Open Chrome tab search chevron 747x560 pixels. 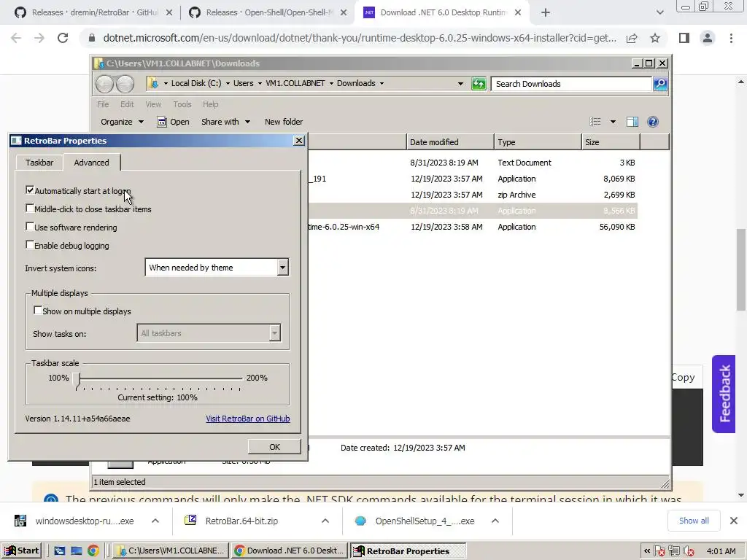click(x=659, y=13)
